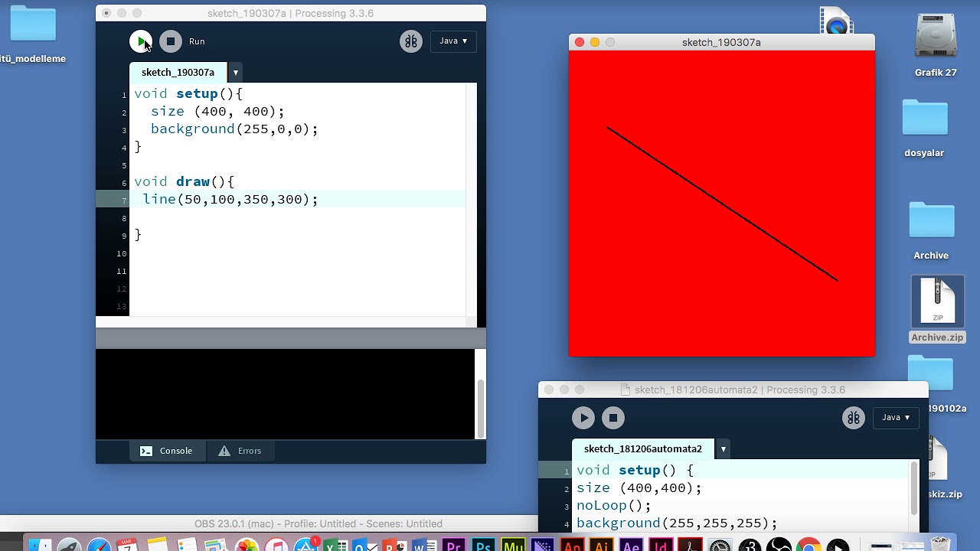Open Acrobat from Dock

click(x=691, y=544)
